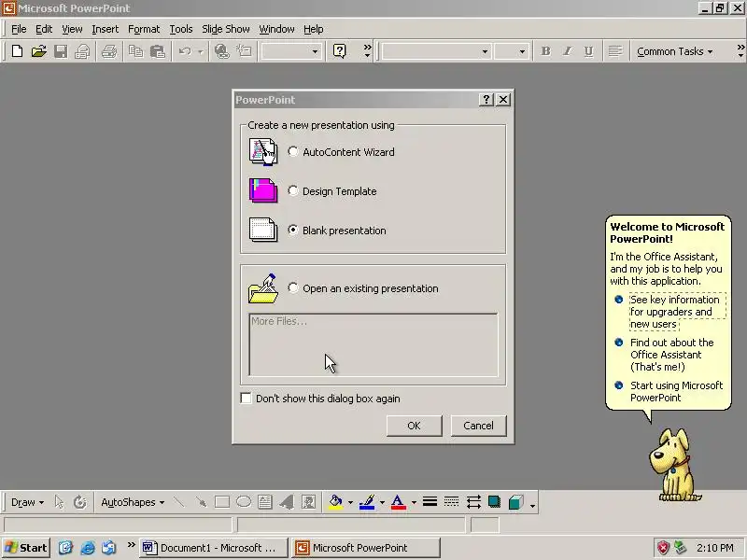This screenshot has height=560, width=747.
Task: Select the Rectangle drawing tool
Action: pyautogui.click(x=222, y=502)
